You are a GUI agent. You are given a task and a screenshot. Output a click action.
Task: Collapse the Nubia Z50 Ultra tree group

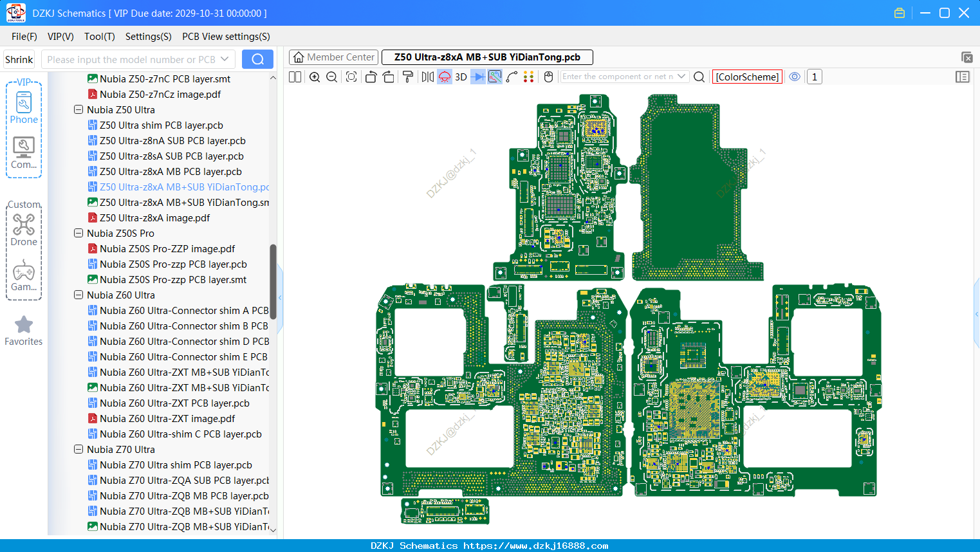pyautogui.click(x=79, y=110)
